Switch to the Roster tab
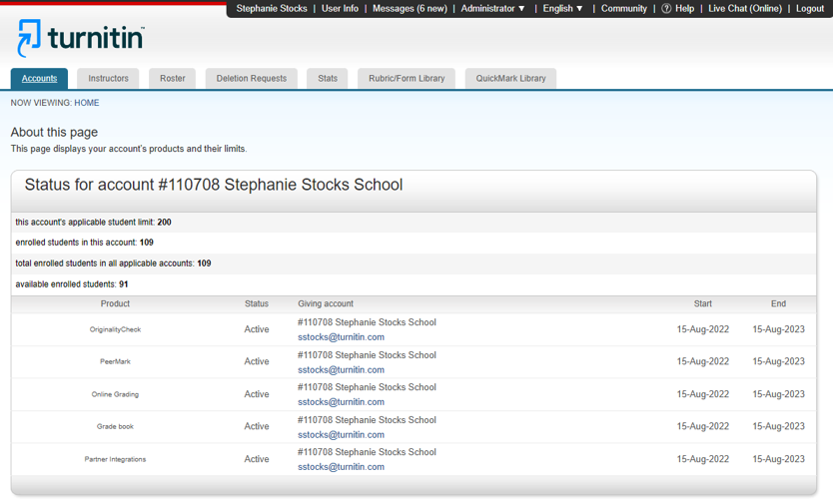The image size is (833, 504). coord(173,78)
